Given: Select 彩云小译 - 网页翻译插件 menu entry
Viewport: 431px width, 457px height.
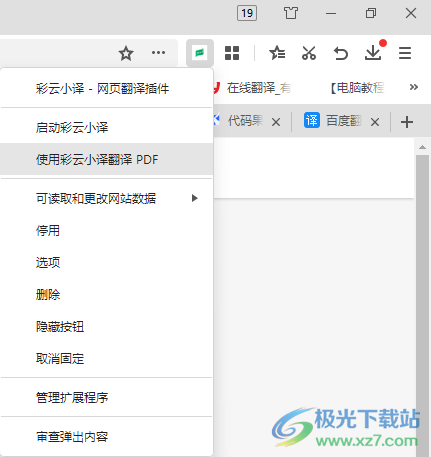Looking at the screenshot, I should (107, 89).
